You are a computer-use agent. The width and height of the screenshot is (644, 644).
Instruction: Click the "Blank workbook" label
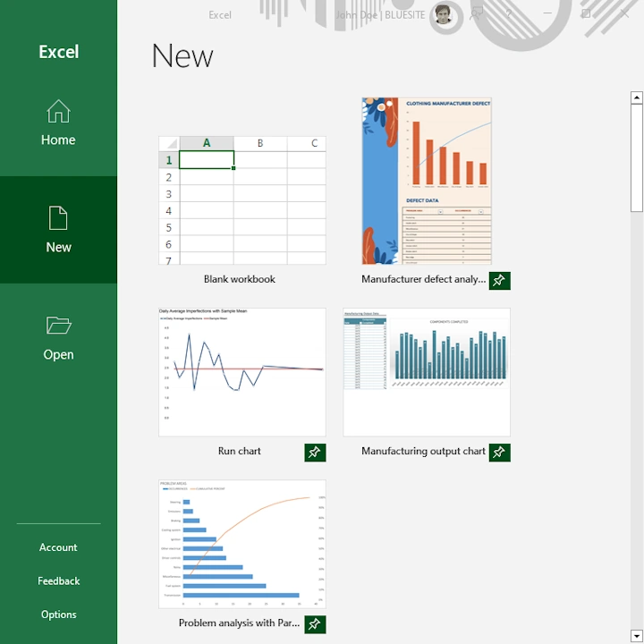click(x=240, y=279)
